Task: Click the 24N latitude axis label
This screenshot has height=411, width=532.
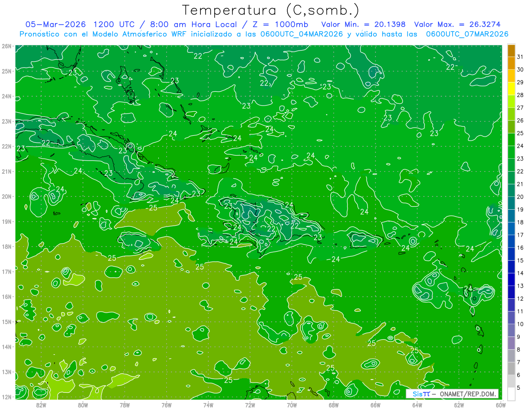Action: pyautogui.click(x=6, y=96)
